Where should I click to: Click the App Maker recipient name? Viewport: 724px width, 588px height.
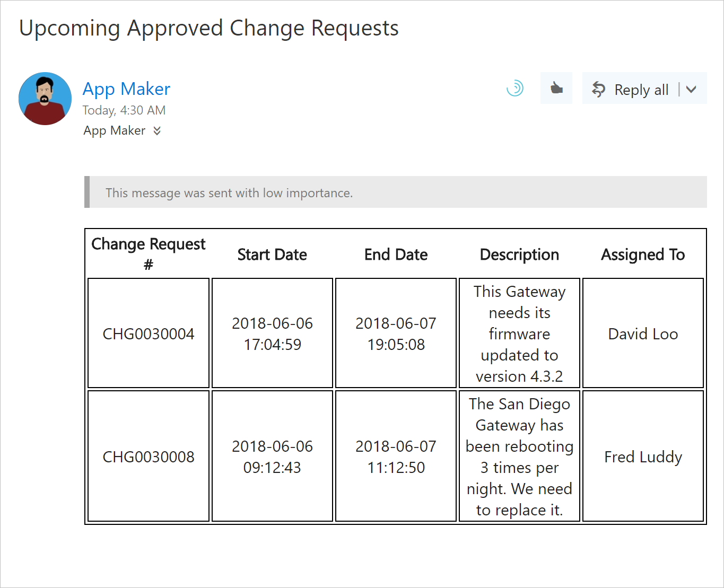click(x=114, y=130)
